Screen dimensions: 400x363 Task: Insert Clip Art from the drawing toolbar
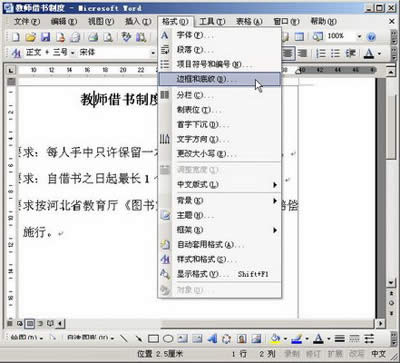tap(241, 339)
